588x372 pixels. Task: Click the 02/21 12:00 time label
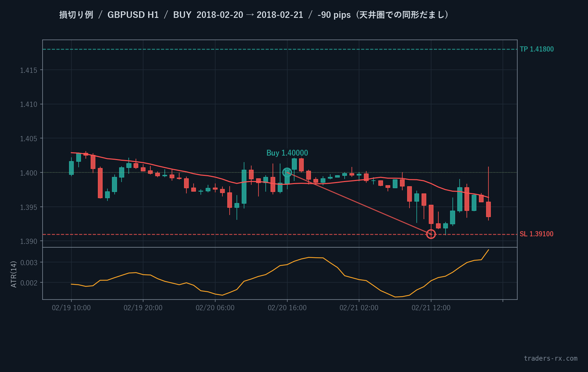(x=431, y=308)
